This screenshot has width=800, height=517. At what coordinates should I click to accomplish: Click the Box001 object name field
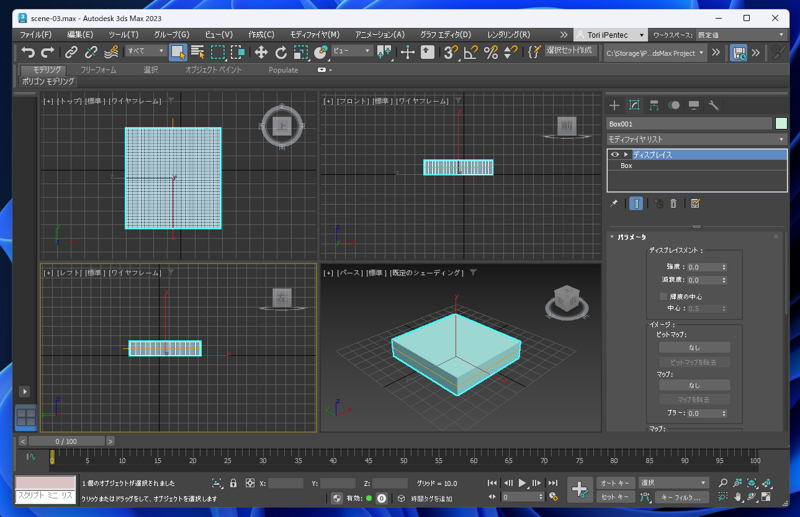coord(689,124)
